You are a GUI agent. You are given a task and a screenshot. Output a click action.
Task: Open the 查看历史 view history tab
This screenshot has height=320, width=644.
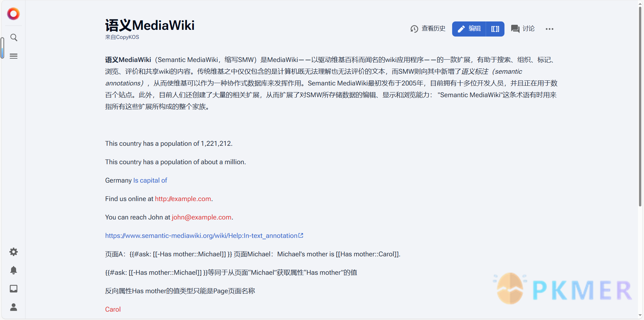tap(433, 29)
